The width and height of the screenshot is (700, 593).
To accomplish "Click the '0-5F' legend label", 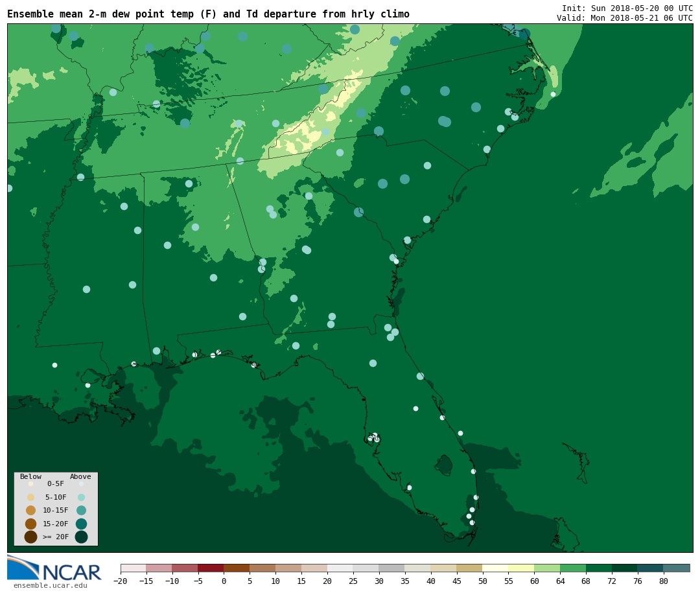I will click(56, 483).
